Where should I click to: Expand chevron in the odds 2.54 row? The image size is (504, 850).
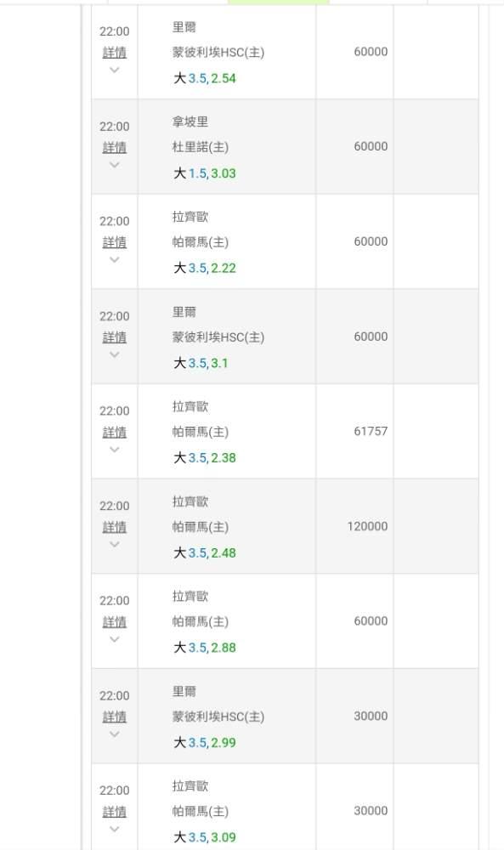[x=115, y=70]
